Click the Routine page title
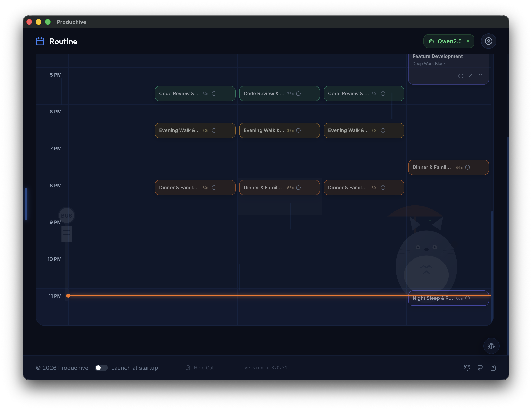 [63, 41]
